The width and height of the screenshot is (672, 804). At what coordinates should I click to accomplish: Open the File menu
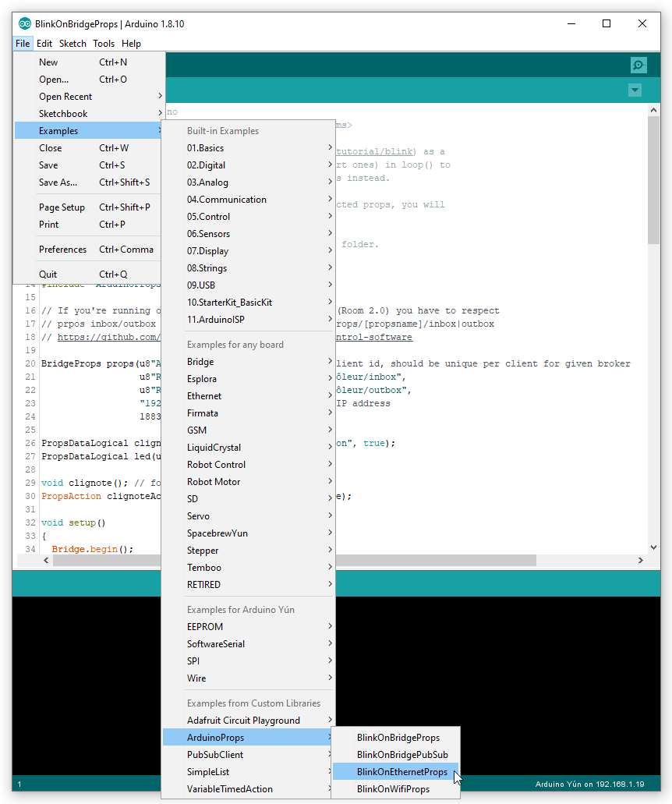point(23,44)
